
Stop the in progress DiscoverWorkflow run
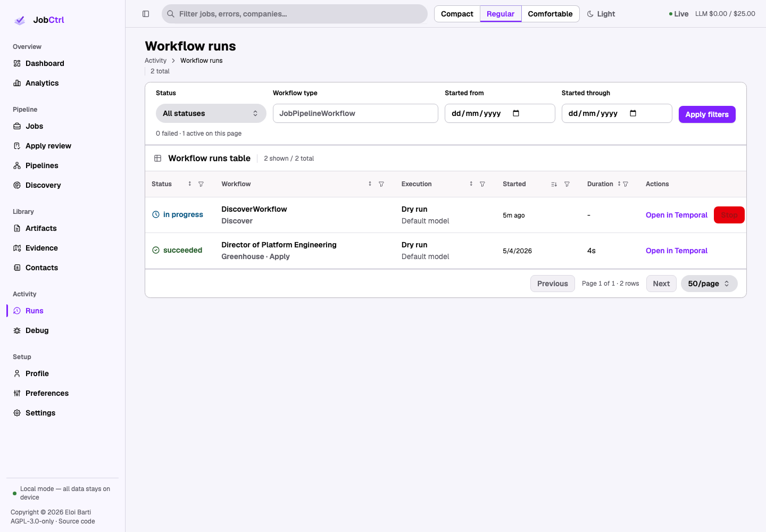pyautogui.click(x=729, y=215)
